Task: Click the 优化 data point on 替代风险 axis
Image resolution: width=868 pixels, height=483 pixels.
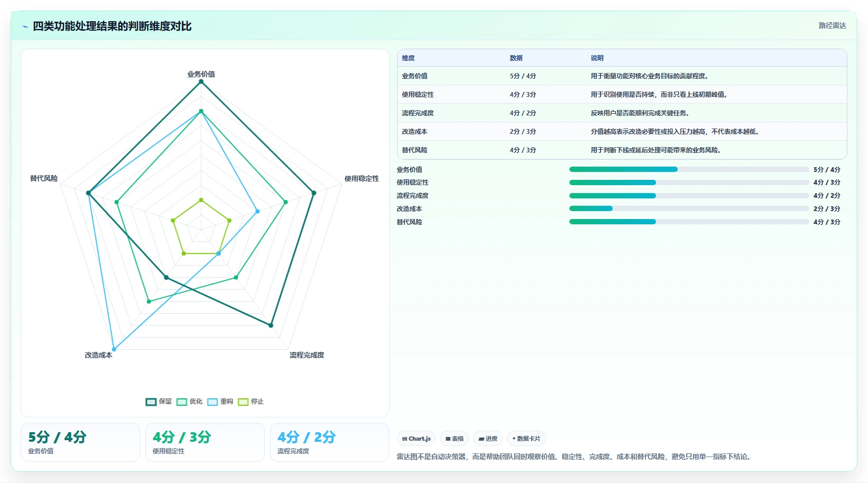Action: coord(116,202)
